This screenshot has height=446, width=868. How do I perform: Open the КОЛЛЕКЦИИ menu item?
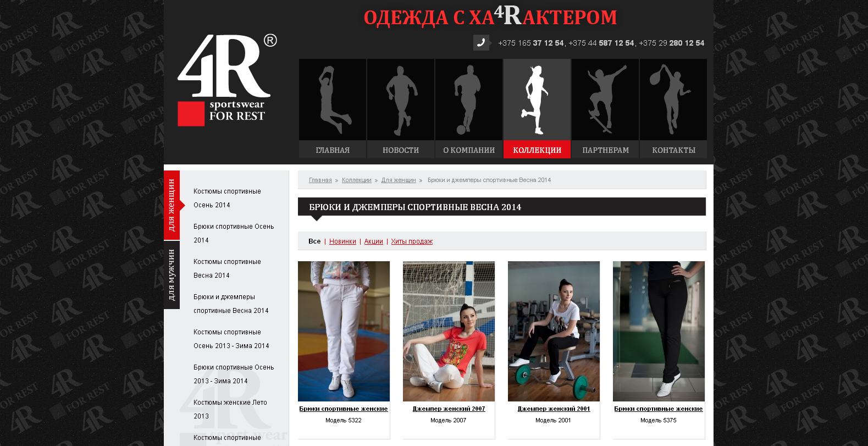point(537,150)
